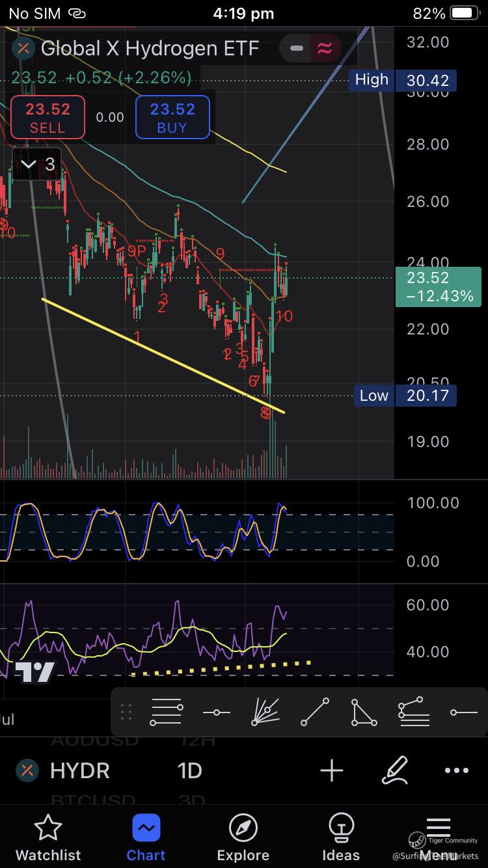488x868 pixels.
Task: Tap the stochastic oscillator pane
Action: [x=197, y=530]
